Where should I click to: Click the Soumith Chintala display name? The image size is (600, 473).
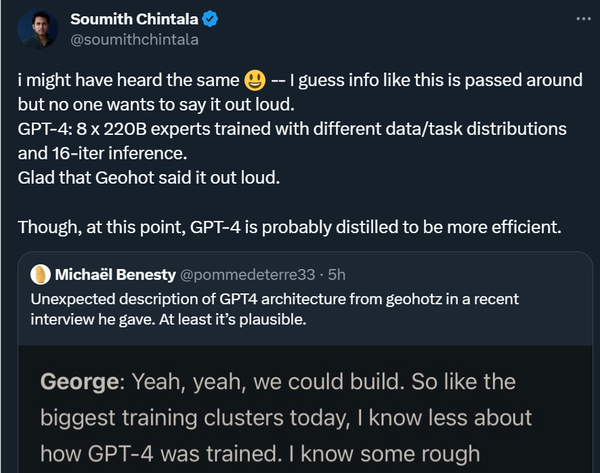coord(134,19)
